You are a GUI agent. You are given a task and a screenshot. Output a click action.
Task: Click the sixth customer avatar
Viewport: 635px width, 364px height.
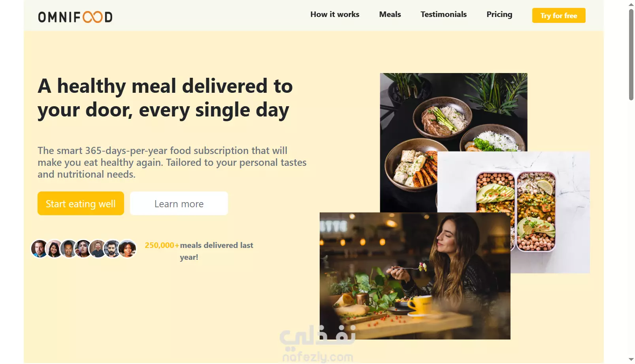click(113, 249)
